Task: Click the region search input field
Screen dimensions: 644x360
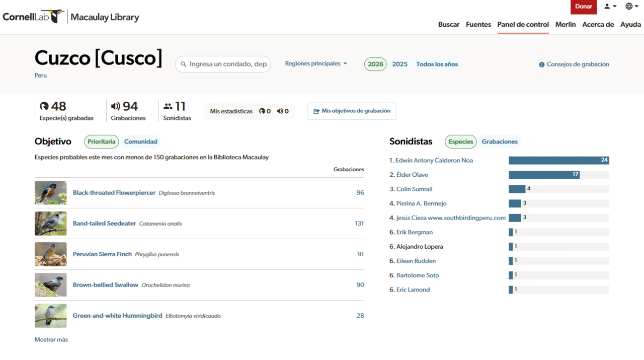Action: click(227, 64)
